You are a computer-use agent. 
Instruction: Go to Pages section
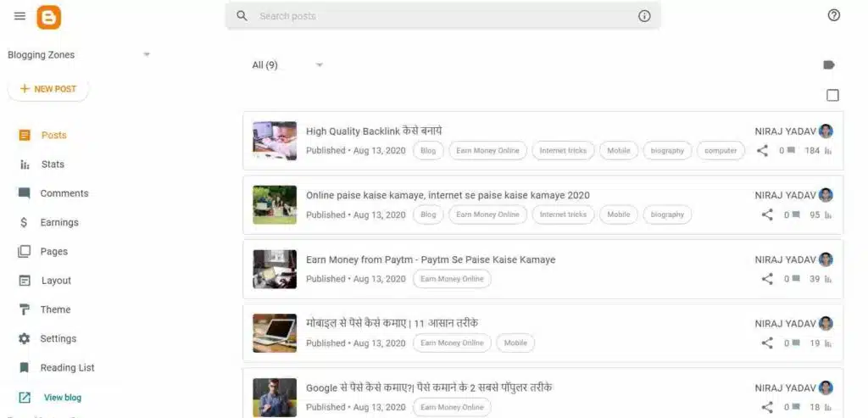pyautogui.click(x=53, y=251)
